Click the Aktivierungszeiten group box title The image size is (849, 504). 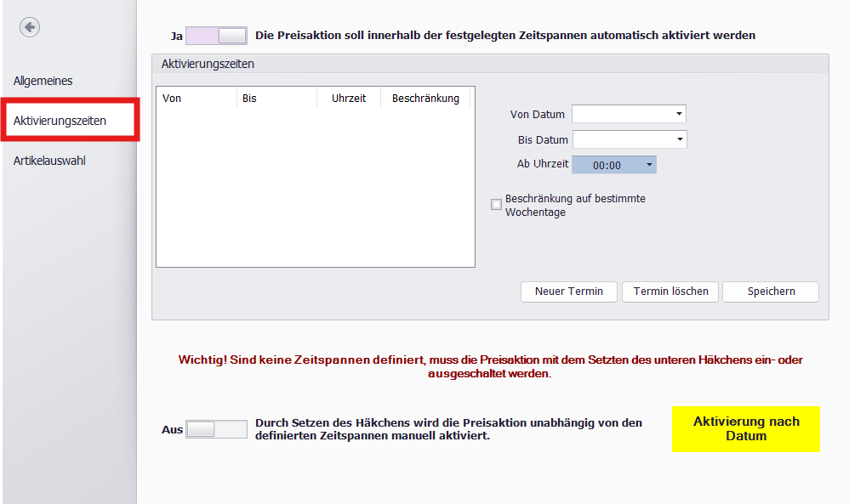[x=208, y=64]
